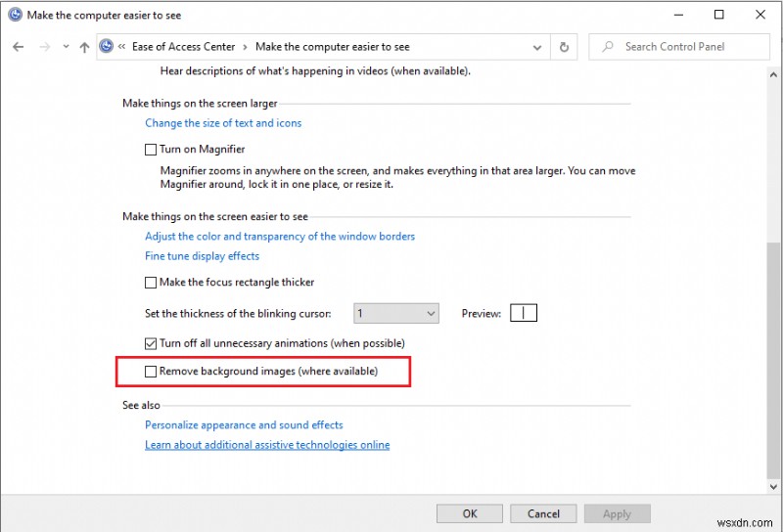Click the vertical scrollbar thumb
Image resolution: width=783 pixels, height=532 pixels.
pyautogui.click(x=773, y=359)
